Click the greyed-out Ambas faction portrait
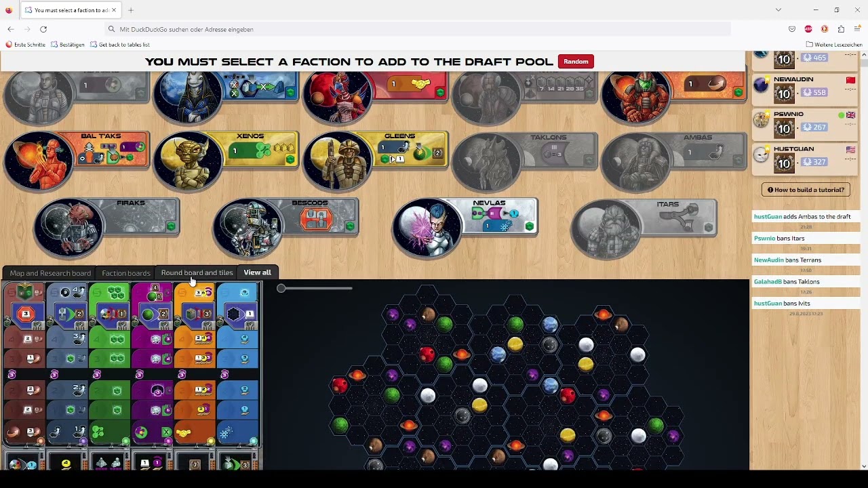868x488 pixels. click(636, 161)
